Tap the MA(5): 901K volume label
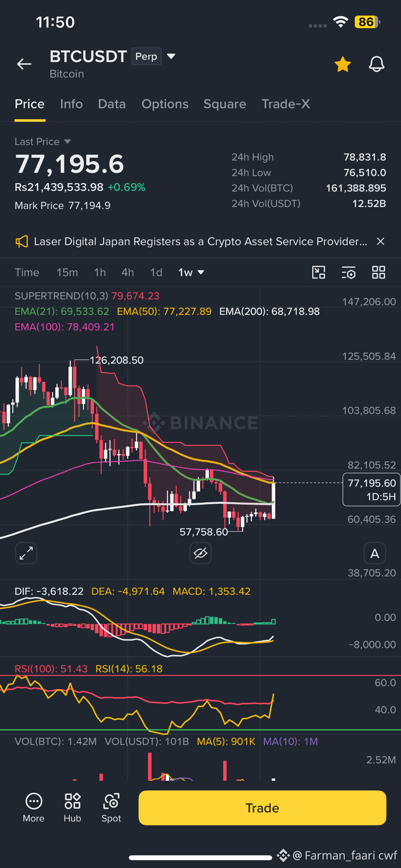Screen dimensions: 401x868 point(226,742)
